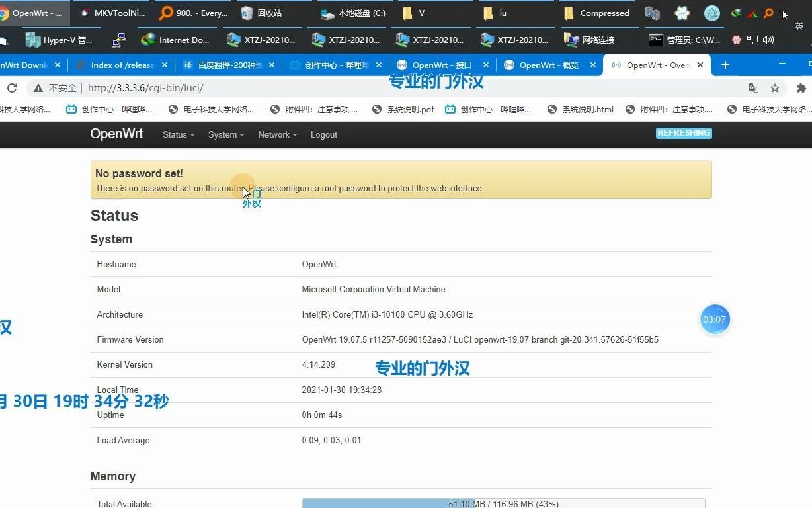This screenshot has width=812, height=508.
Task: Click the network tray icon beside volume
Action: tap(752, 40)
